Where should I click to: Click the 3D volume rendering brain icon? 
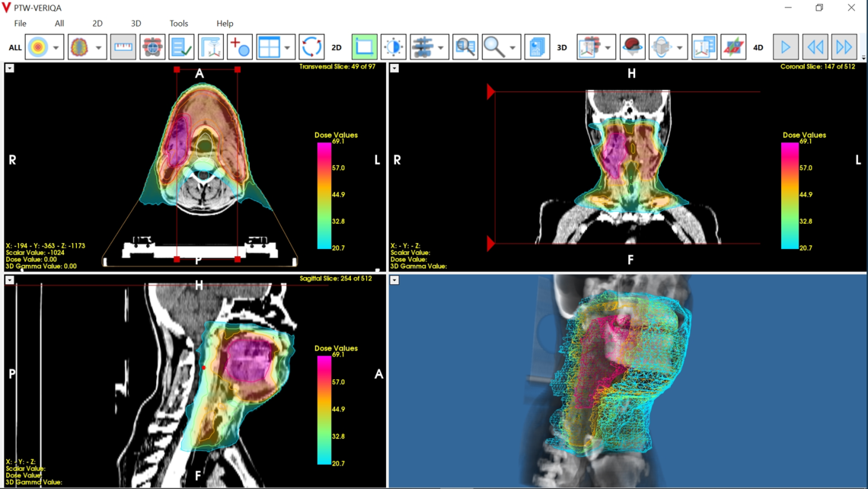[633, 46]
